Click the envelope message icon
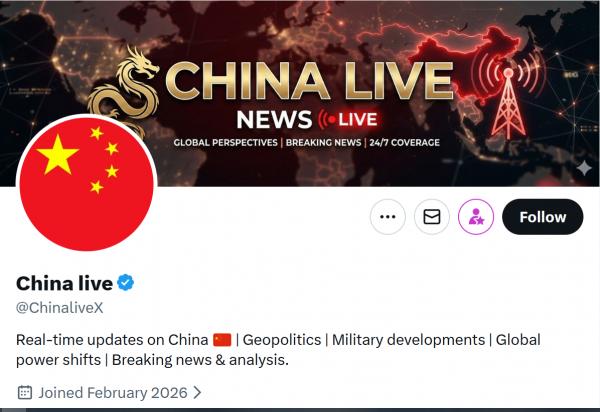Viewport: 600px width, 412px height. (x=432, y=217)
